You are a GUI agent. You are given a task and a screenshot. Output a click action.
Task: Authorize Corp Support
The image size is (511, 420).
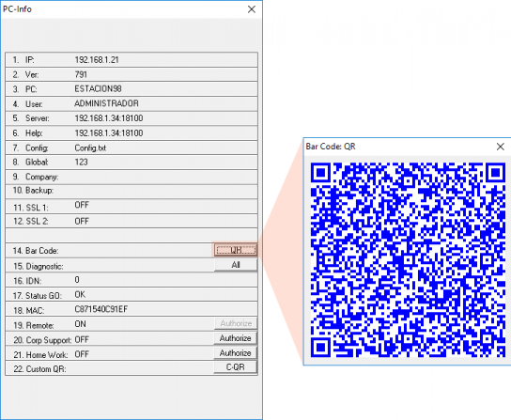[235, 338]
